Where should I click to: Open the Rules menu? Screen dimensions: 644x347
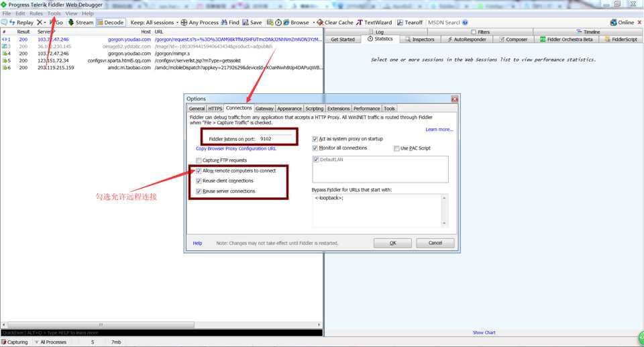pyautogui.click(x=36, y=13)
